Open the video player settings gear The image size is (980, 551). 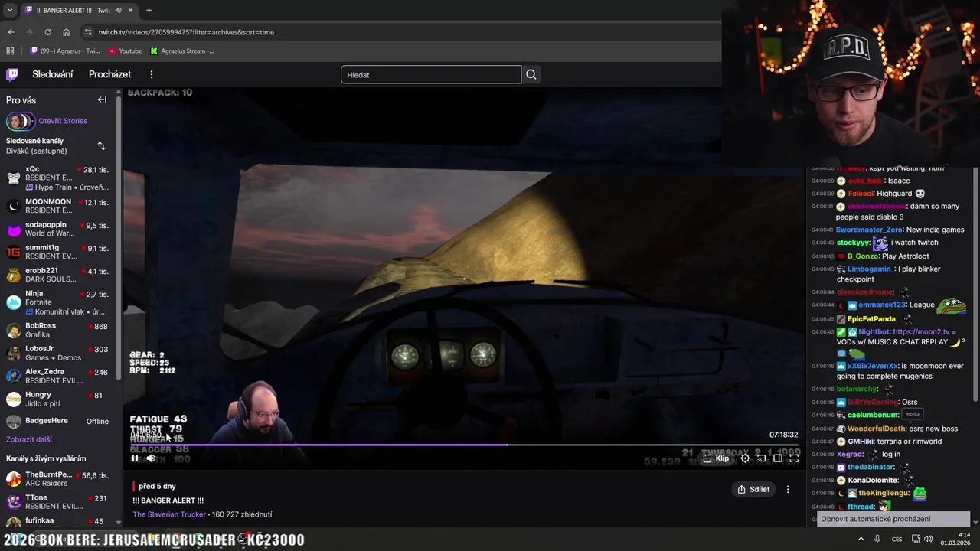(x=745, y=458)
